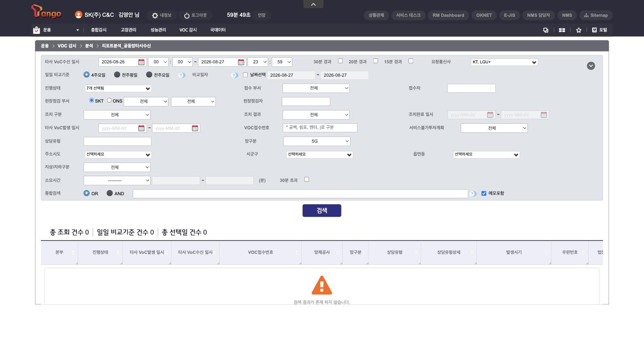This screenshot has height=350, width=644.
Task: Check the 30분 경과 checkbox
Action: [x=340, y=61]
